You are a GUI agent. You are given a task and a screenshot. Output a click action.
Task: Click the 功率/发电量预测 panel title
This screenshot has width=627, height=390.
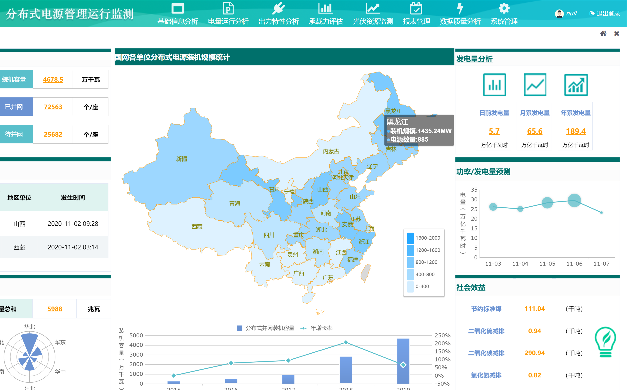[483, 172]
